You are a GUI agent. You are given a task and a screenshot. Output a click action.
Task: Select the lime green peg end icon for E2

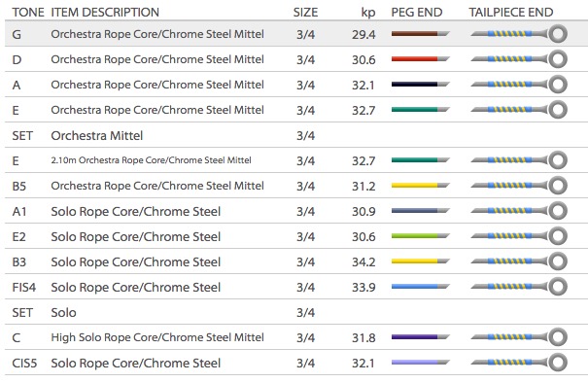click(420, 236)
